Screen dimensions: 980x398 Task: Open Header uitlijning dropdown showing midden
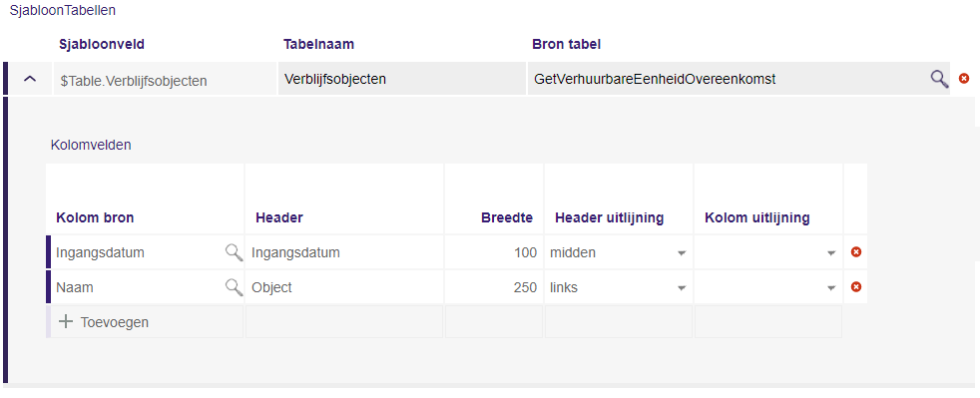pyautogui.click(x=618, y=252)
